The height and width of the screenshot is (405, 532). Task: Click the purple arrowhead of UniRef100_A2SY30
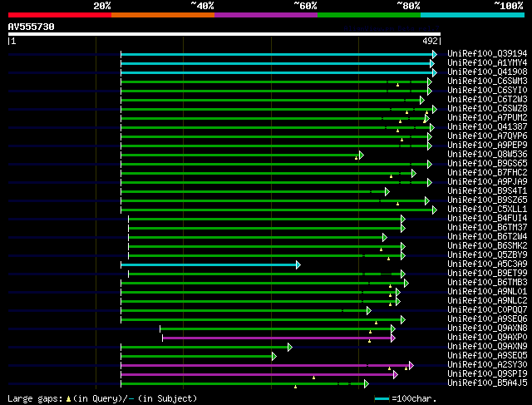click(x=411, y=366)
